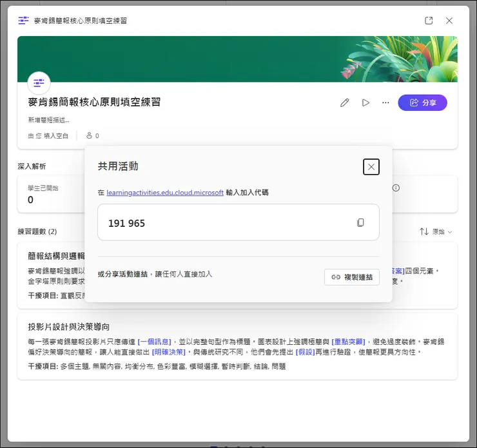Click the activity logo icon in the header bar
477x448 pixels.
(x=23, y=21)
